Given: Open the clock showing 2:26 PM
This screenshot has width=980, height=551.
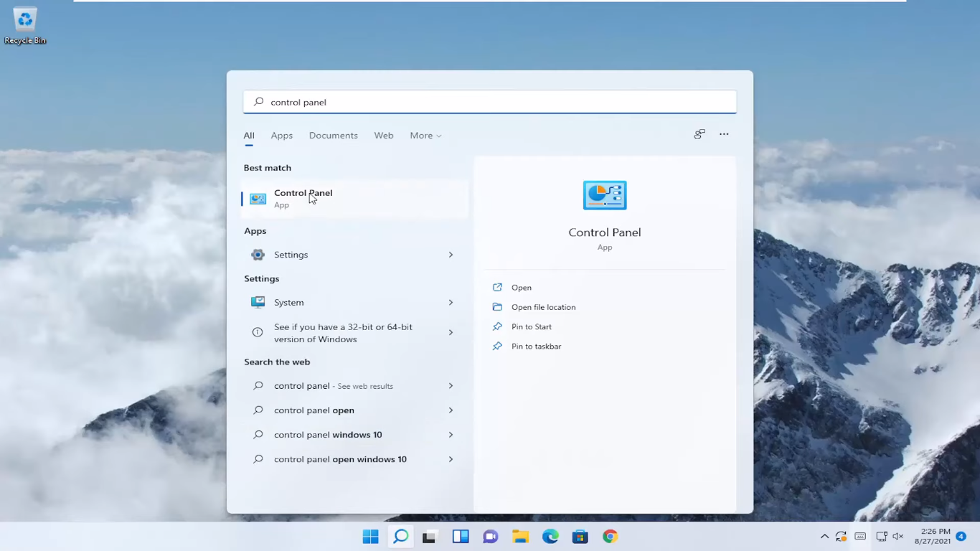Looking at the screenshot, I should click(x=932, y=537).
